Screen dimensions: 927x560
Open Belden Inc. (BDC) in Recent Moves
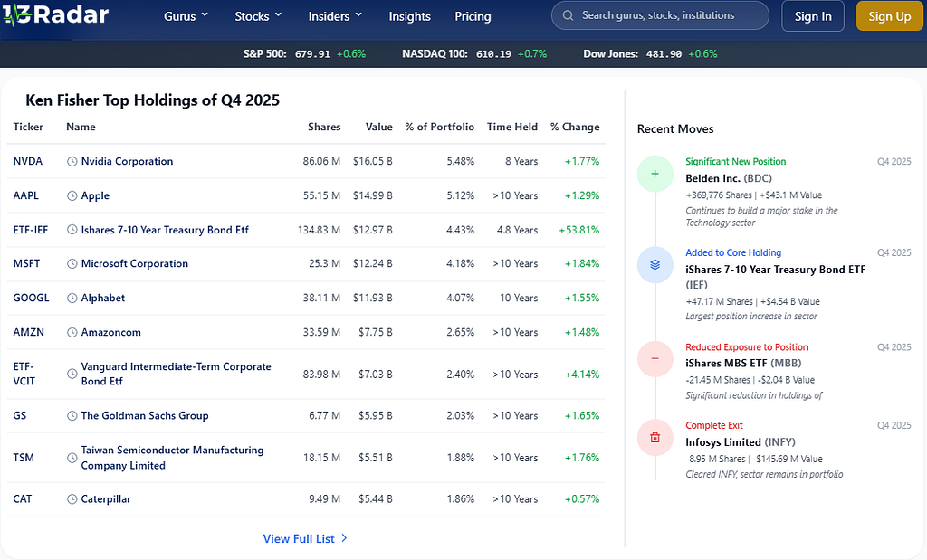tap(729, 178)
